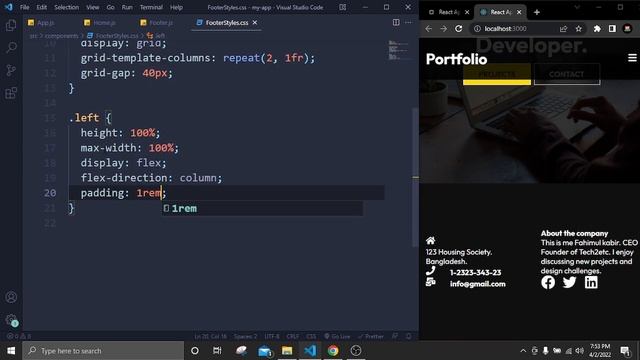Share this page icon in address bar
Screen dimensions: 640x360
coord(563,29)
